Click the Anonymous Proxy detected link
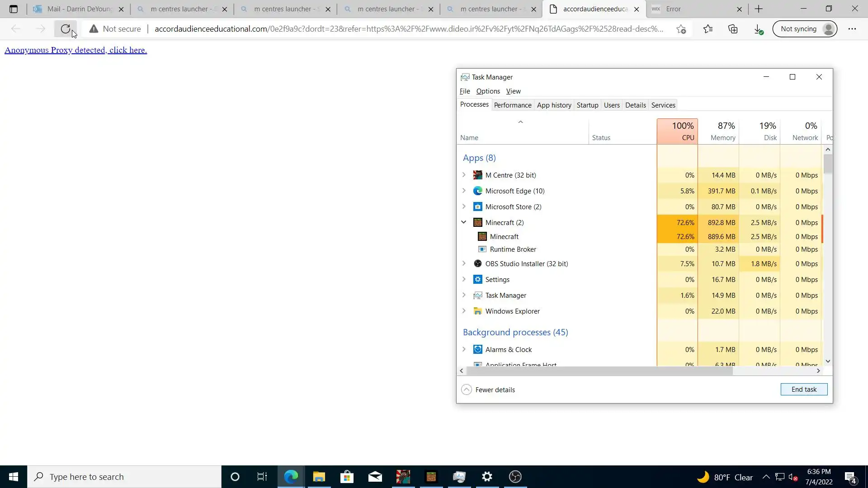This screenshot has height=488, width=868. point(75,50)
